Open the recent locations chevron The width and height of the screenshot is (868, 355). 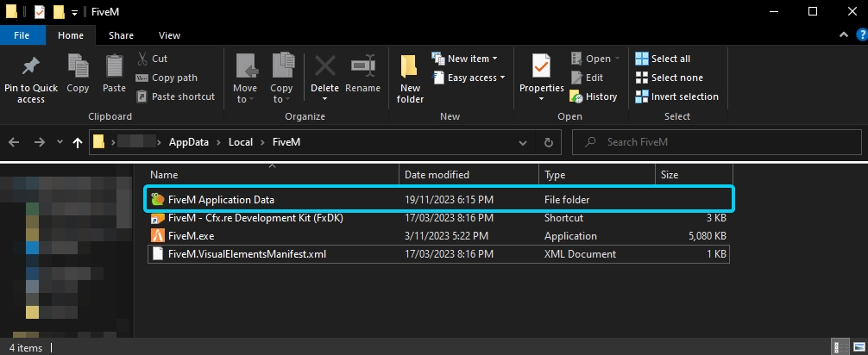[x=60, y=142]
